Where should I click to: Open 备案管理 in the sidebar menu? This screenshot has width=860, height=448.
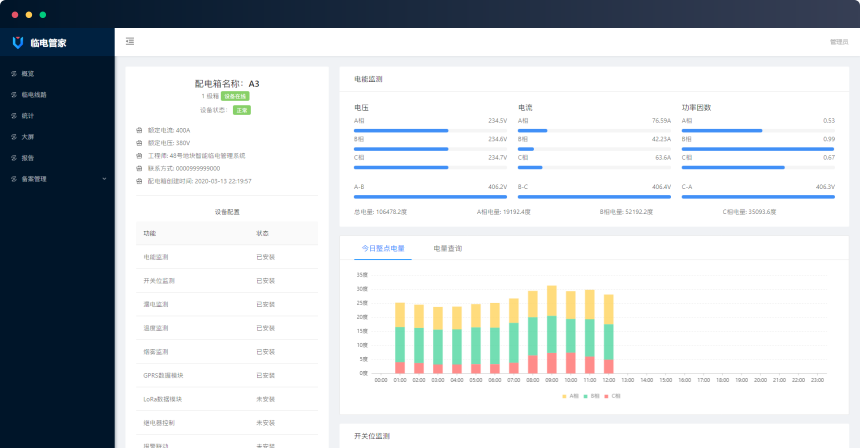(x=57, y=179)
